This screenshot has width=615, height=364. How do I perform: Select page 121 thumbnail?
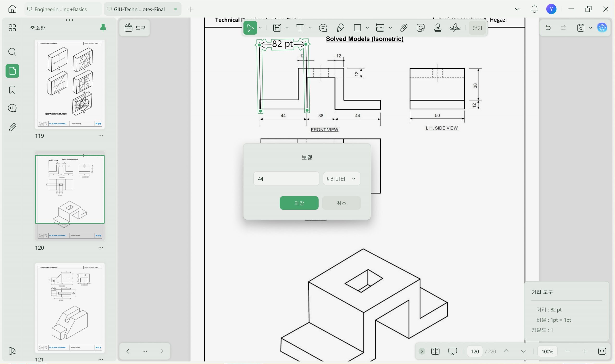(70, 308)
